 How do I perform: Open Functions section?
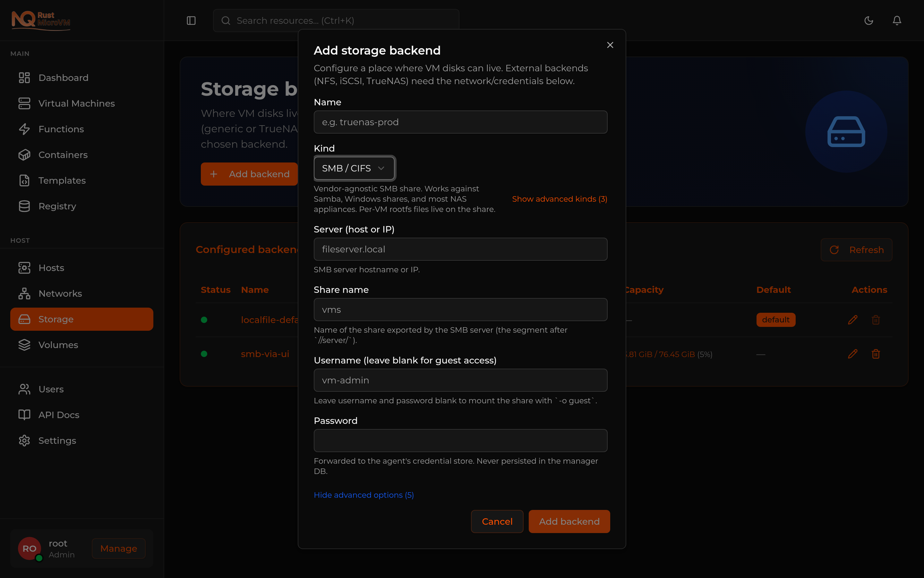[x=82, y=129]
